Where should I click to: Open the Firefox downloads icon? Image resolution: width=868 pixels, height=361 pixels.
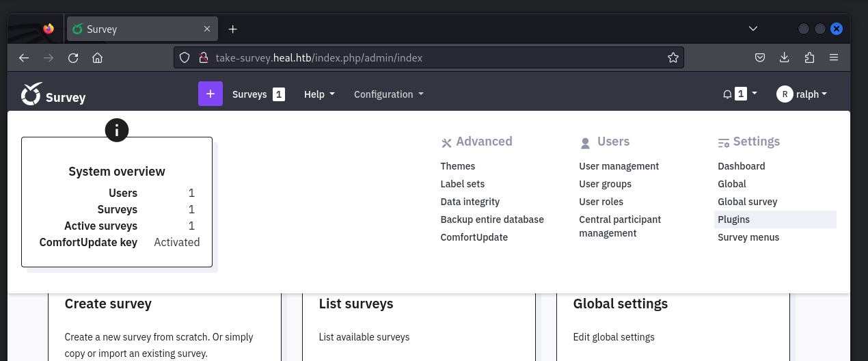[x=785, y=58]
